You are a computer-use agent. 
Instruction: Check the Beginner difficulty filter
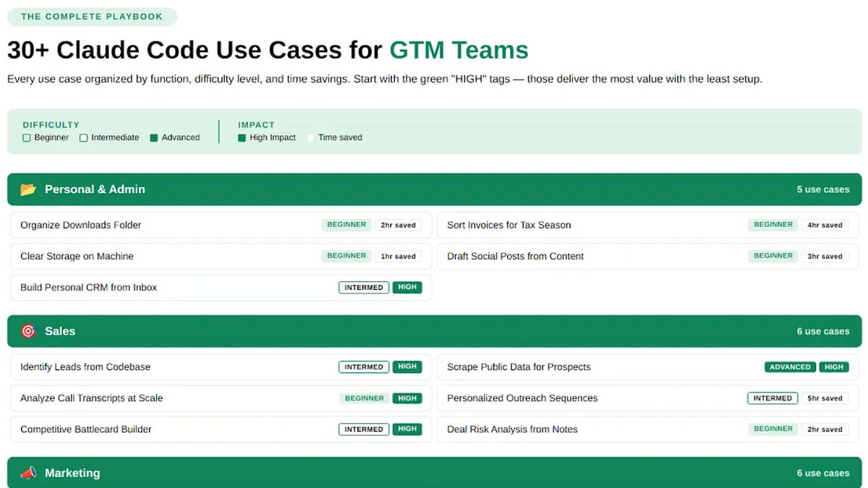(x=26, y=137)
